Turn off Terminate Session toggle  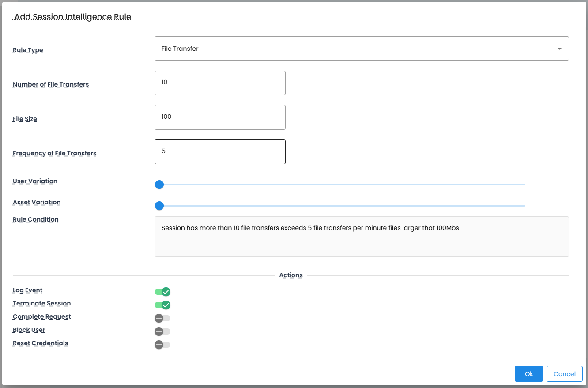pyautogui.click(x=162, y=305)
